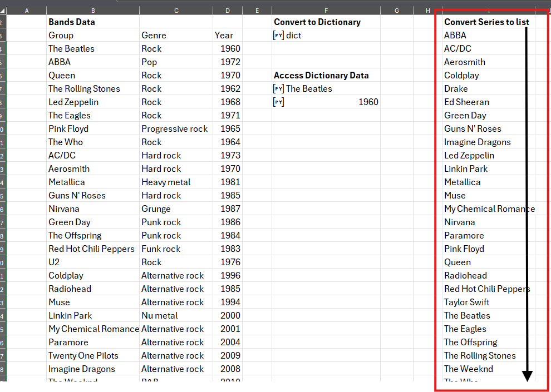The height and width of the screenshot is (392, 551).
Task: Select Queen in the Group column
Action: click(93, 75)
